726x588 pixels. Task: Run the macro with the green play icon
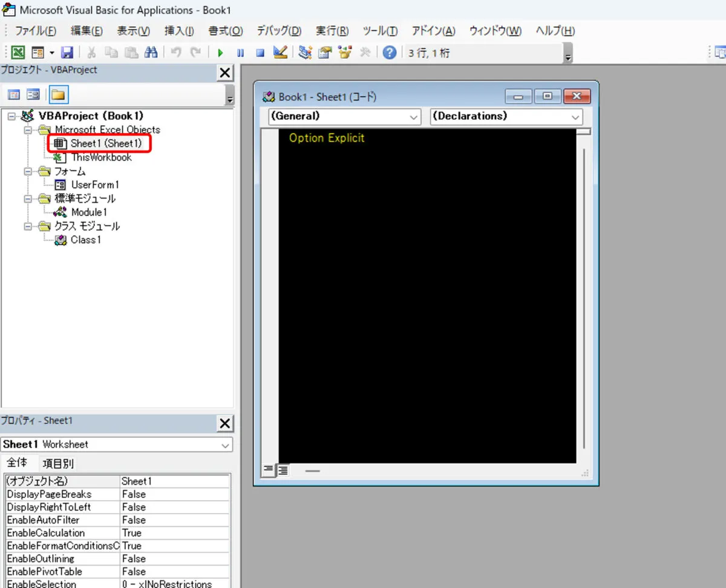221,53
